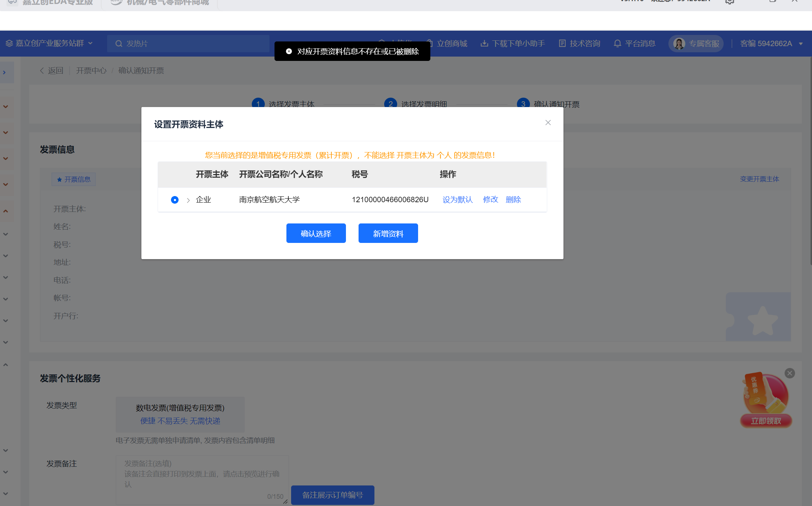Click 新增资料 to add new invoicing info
812x506 pixels.
click(x=388, y=233)
